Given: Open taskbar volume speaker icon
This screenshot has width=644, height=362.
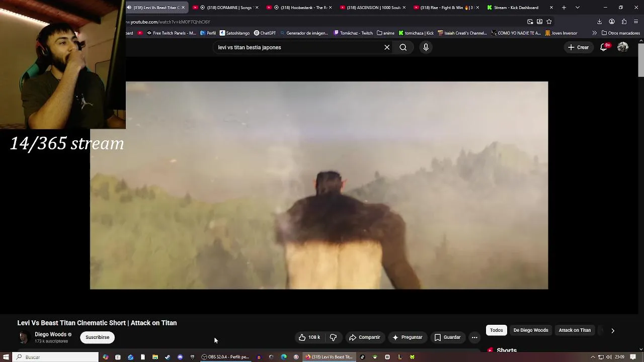Looking at the screenshot, I should (609, 357).
